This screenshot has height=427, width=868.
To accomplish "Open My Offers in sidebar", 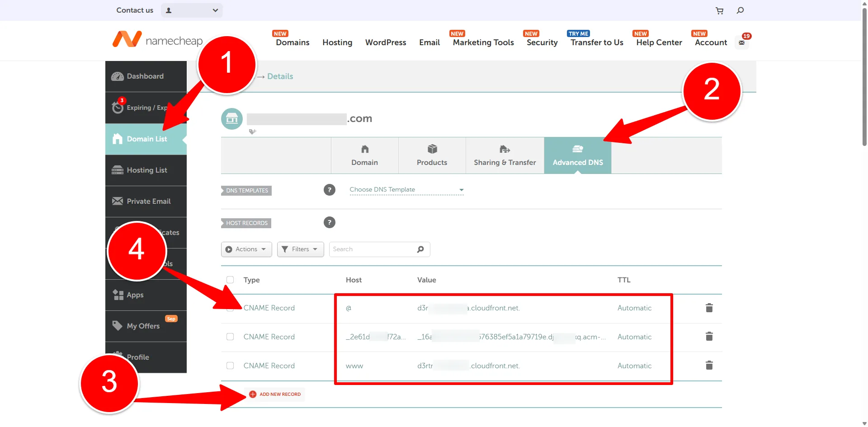I will [146, 326].
